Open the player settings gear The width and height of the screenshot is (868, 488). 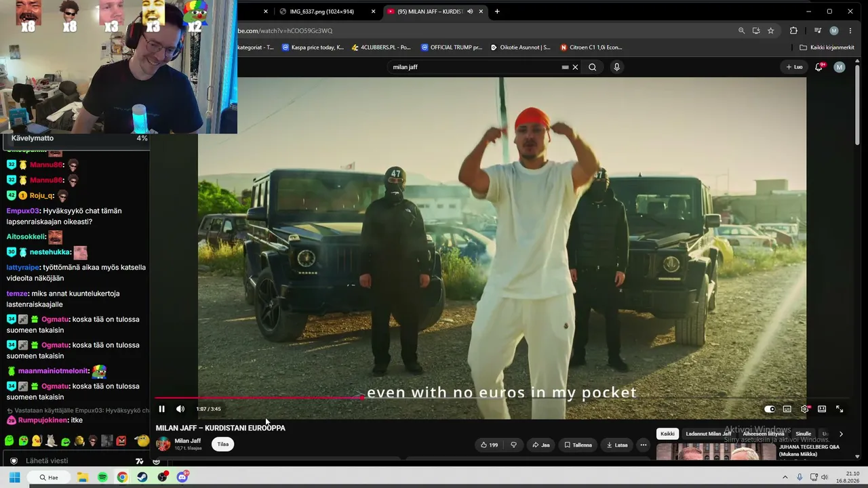pyautogui.click(x=805, y=409)
